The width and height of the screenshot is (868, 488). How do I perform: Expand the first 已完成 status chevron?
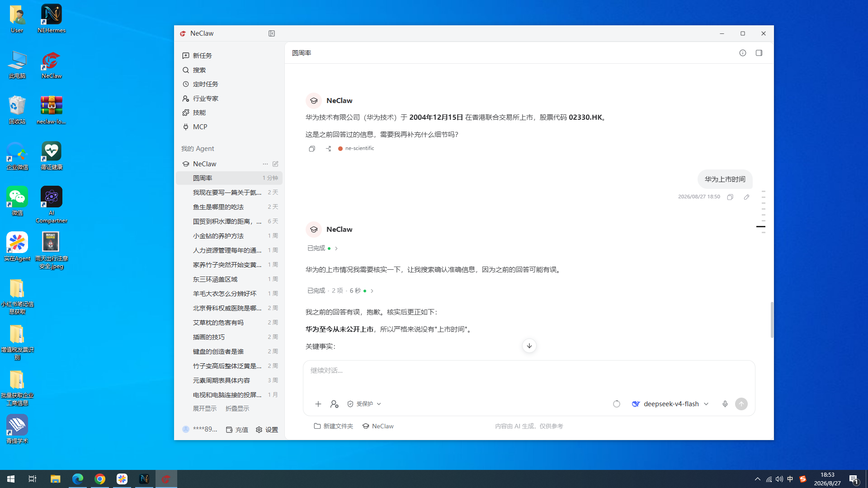[336, 249]
